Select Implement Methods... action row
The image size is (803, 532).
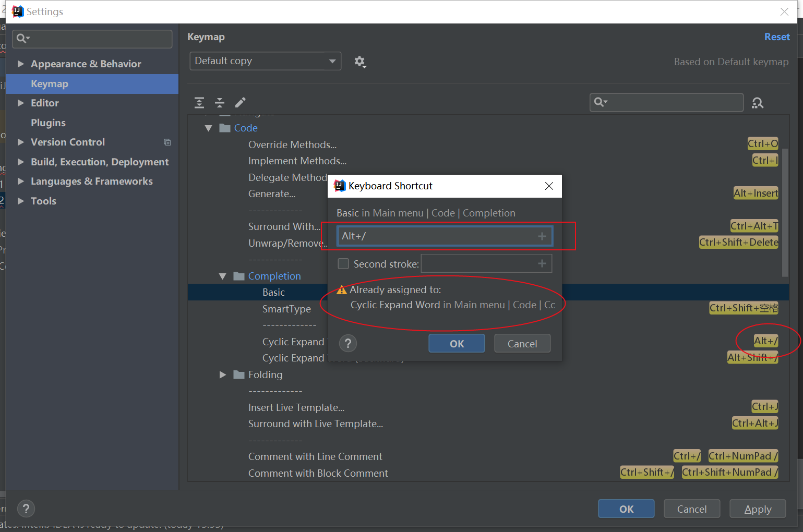tap(488, 161)
